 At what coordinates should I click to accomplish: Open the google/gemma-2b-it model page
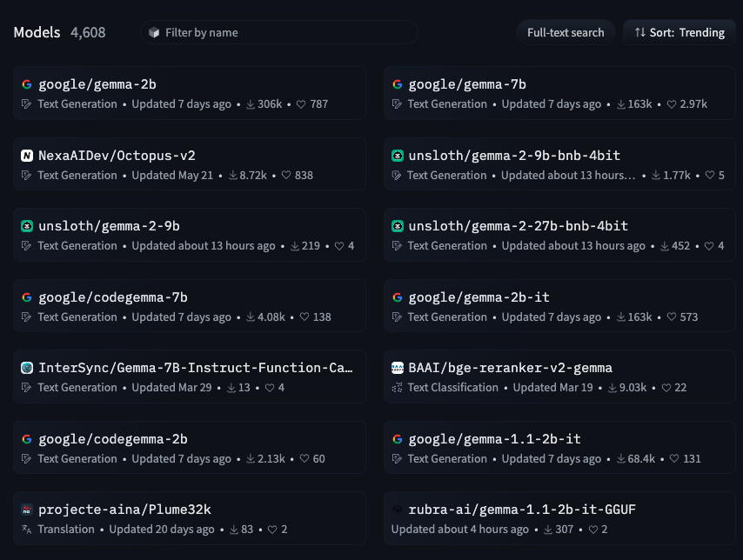pyautogui.click(x=479, y=297)
